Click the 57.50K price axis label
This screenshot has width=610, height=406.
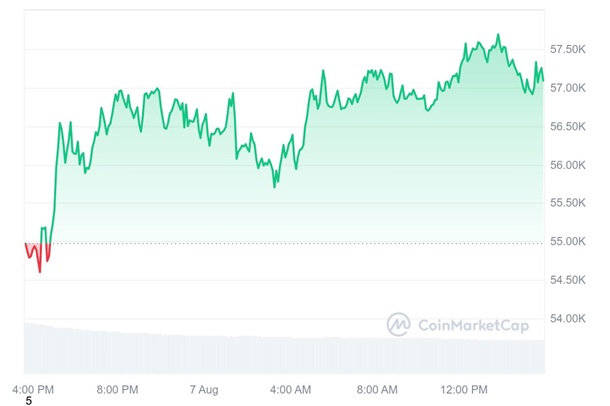tap(575, 49)
